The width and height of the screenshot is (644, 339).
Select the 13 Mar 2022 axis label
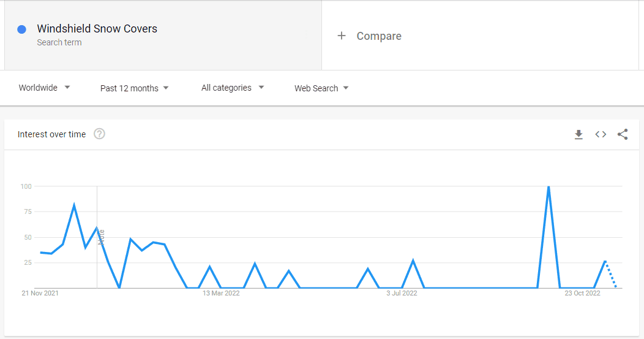tap(221, 294)
